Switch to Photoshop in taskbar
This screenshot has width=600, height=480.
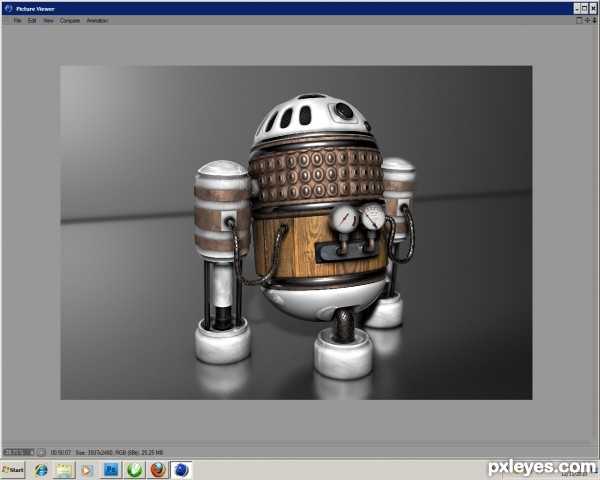coord(111,470)
